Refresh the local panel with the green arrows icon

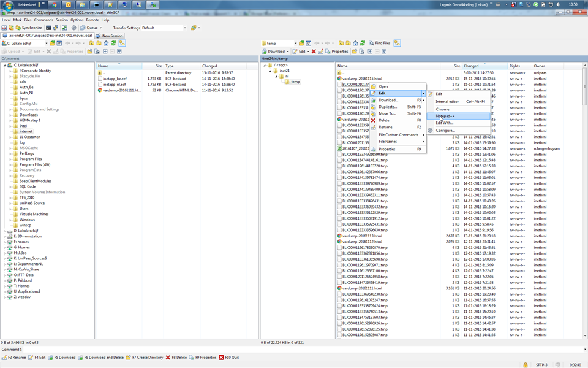[114, 44]
